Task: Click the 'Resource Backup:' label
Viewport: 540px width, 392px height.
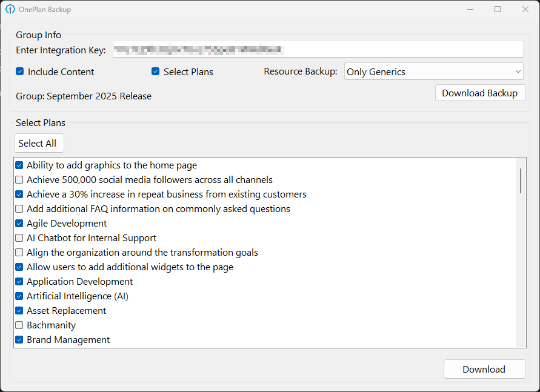Action: coord(301,71)
